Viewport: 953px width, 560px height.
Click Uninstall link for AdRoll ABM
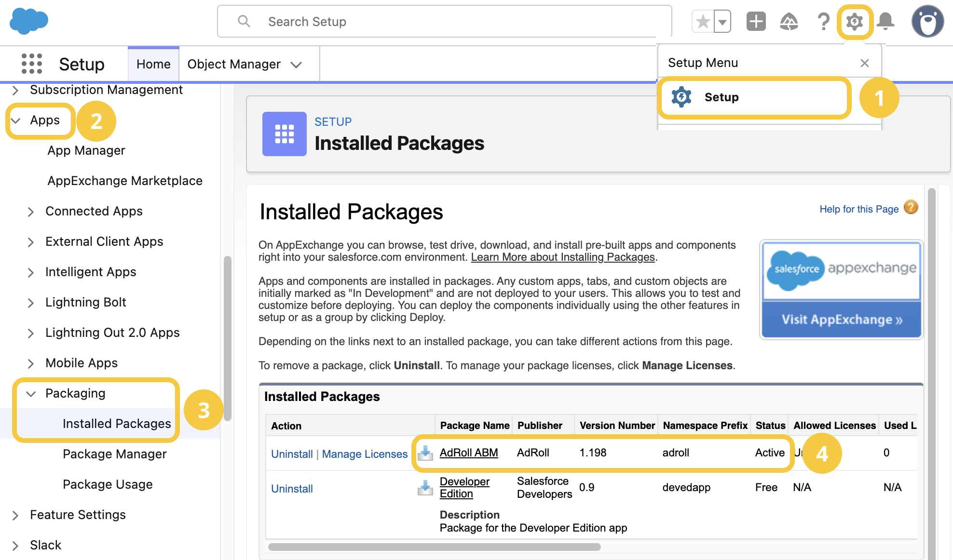tap(292, 454)
